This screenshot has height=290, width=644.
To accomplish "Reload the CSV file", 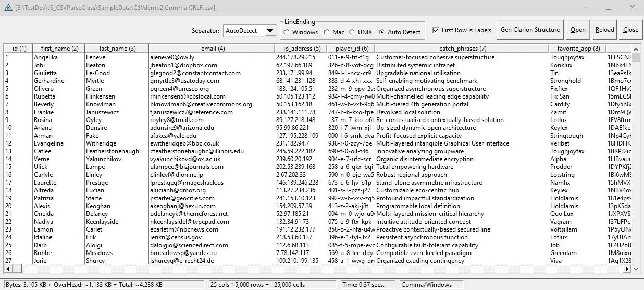I will pyautogui.click(x=604, y=30).
